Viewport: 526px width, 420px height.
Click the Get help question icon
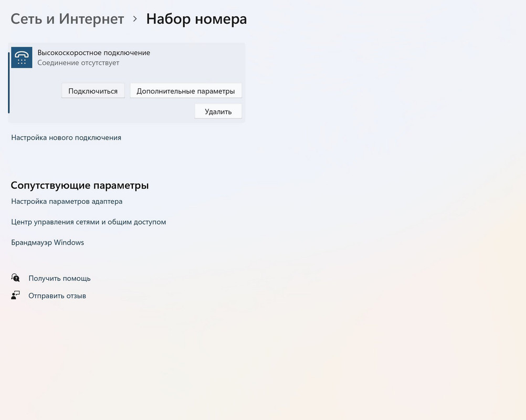15,278
